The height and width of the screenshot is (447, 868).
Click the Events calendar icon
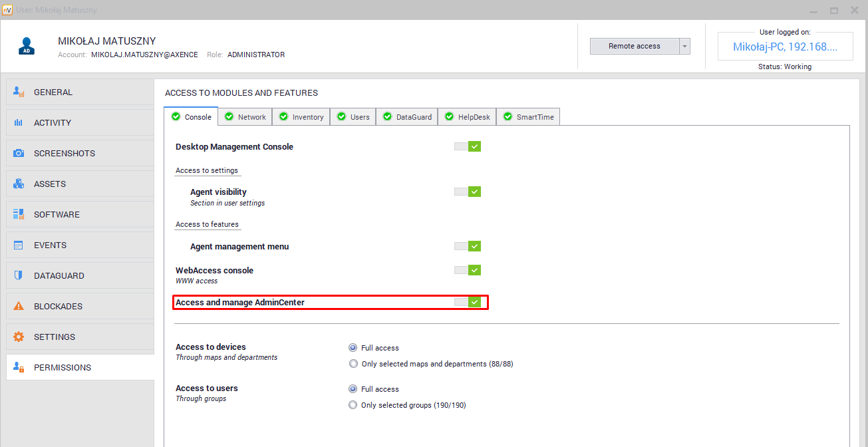[19, 245]
